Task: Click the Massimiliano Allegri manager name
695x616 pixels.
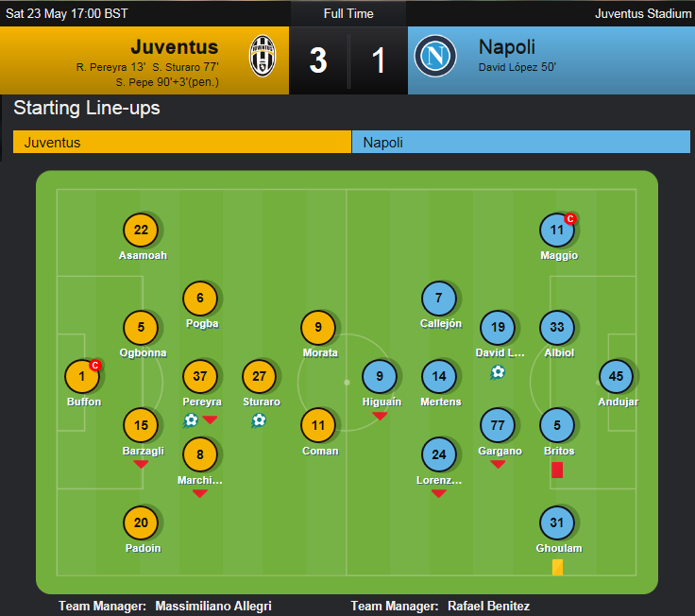Action: coord(213,606)
